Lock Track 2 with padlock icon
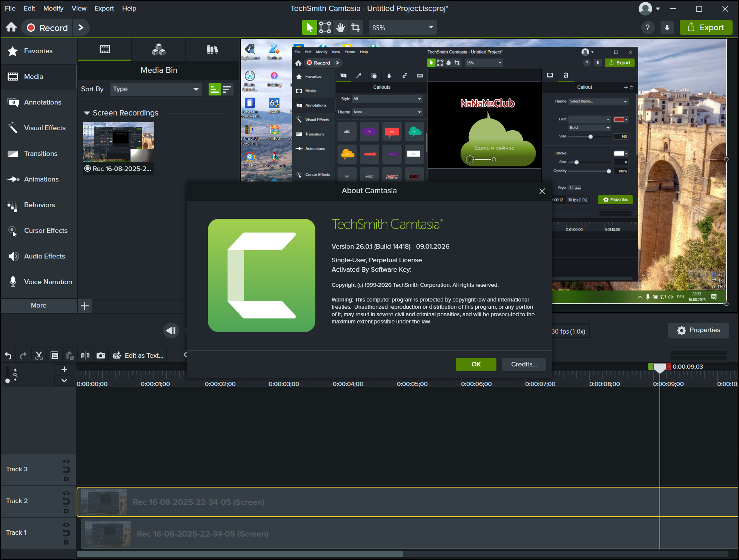Screen dimensions: 739x560 point(66,510)
